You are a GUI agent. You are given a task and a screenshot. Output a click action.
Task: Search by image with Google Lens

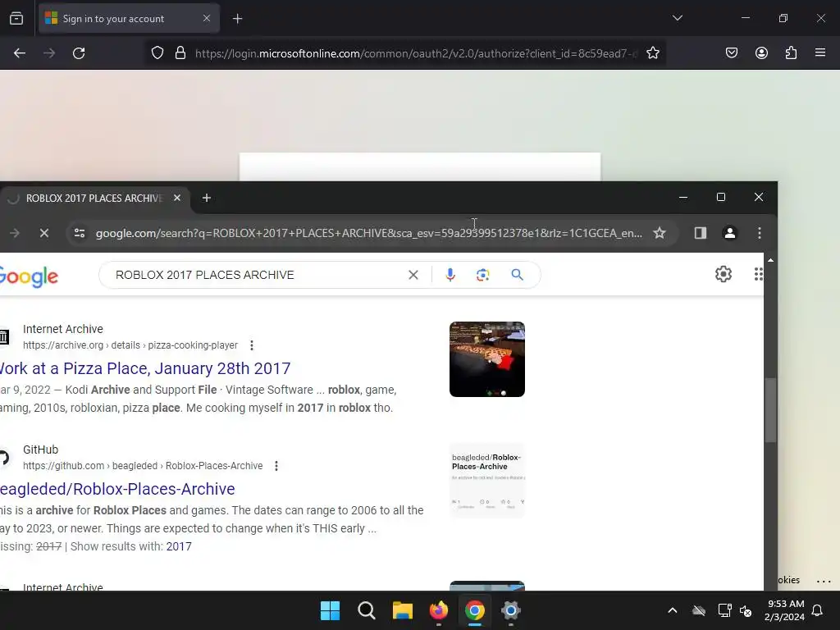coord(482,275)
